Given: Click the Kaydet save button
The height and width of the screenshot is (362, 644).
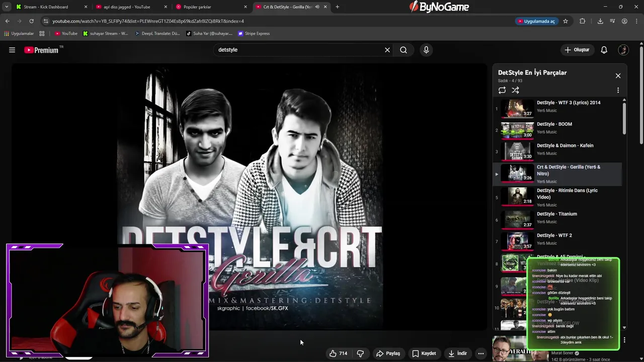Looking at the screenshot, I should pos(424,353).
